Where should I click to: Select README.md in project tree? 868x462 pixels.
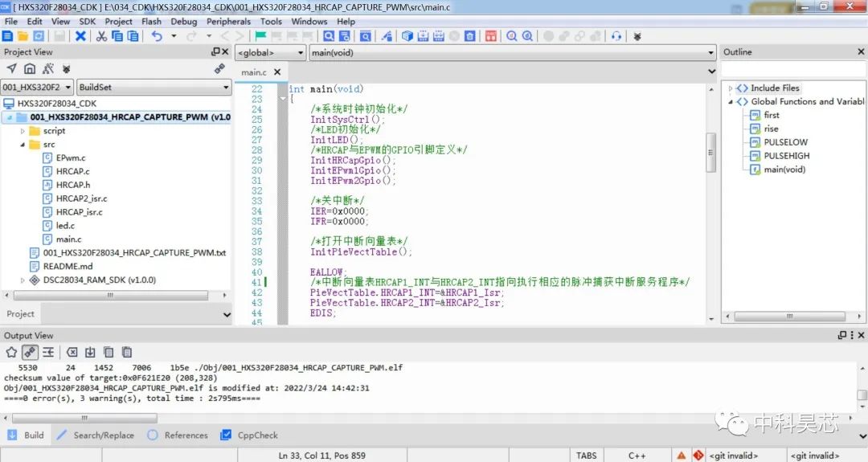pyautogui.click(x=68, y=266)
